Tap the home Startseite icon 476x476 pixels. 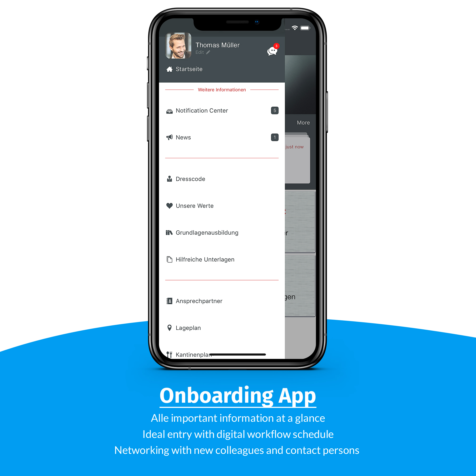(170, 69)
